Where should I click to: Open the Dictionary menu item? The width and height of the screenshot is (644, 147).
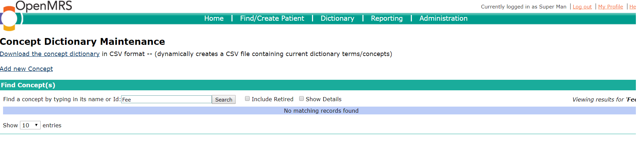337,18
